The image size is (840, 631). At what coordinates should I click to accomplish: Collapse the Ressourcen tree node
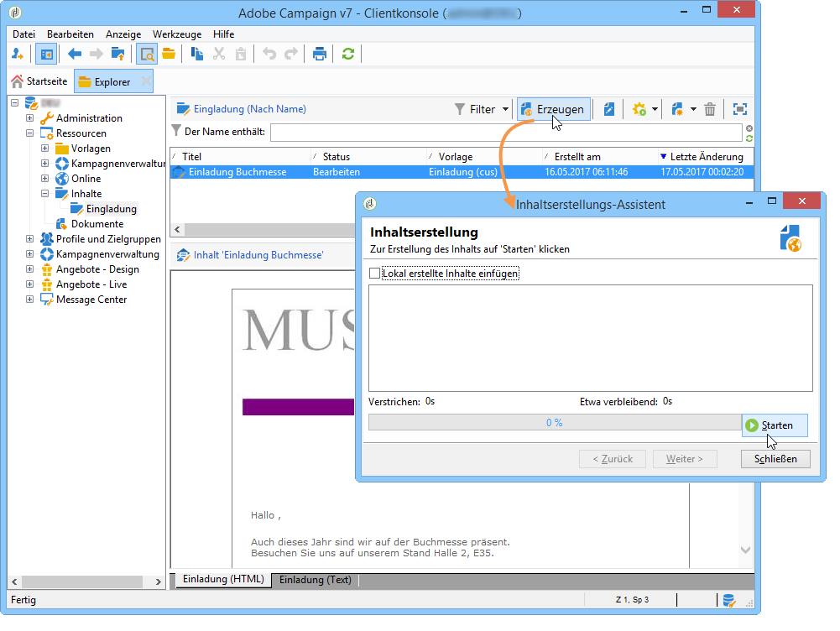pyautogui.click(x=30, y=133)
